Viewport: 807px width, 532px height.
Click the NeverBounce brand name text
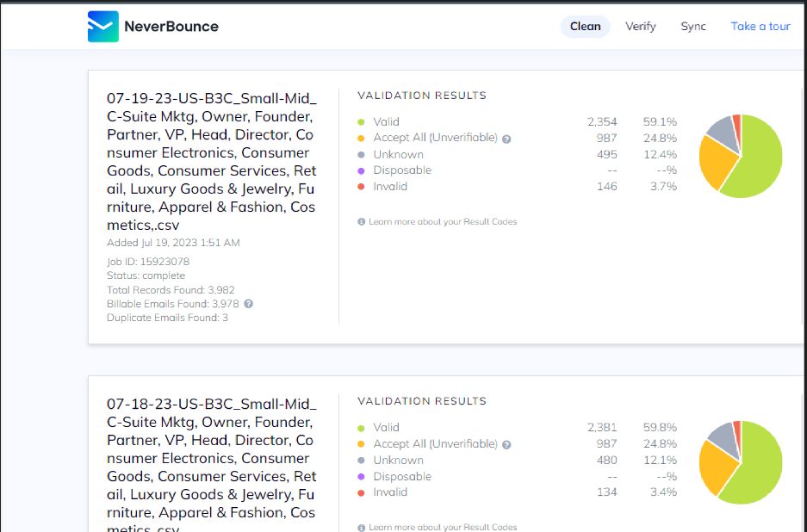coord(171,27)
